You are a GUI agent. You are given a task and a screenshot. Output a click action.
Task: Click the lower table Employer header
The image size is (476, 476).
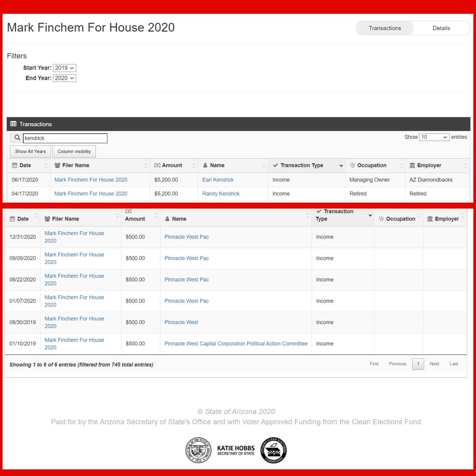(445, 219)
